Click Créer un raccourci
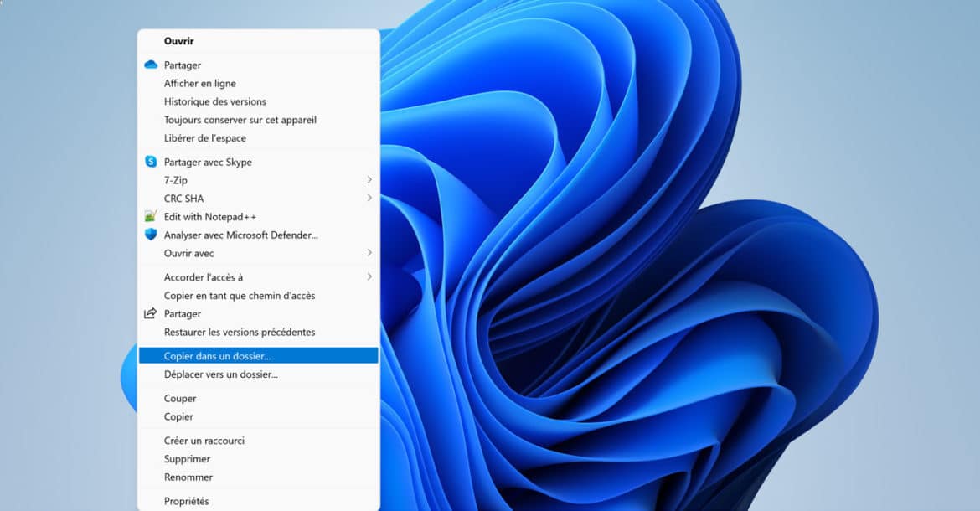Screen dimensions: 980x511 (x=204, y=441)
